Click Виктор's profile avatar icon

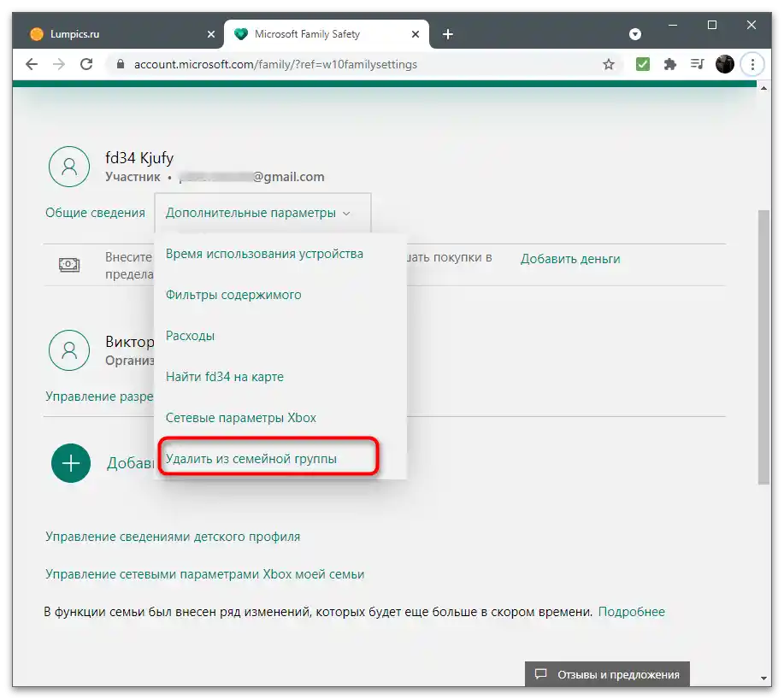point(69,350)
